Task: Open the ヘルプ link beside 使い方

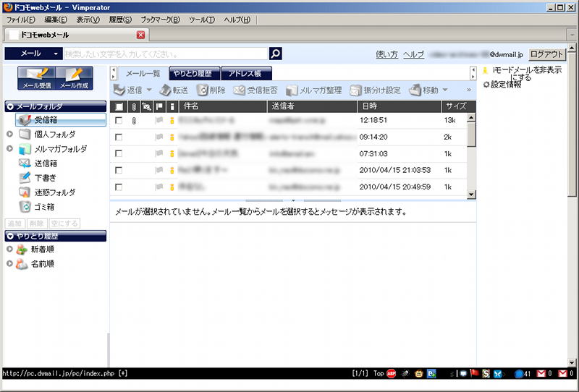Action: 413,55
